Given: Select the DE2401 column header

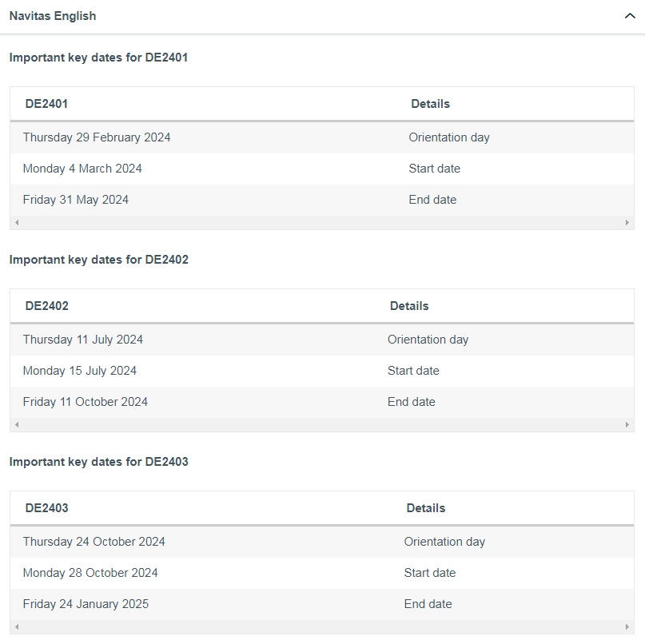Looking at the screenshot, I should click(x=46, y=104).
